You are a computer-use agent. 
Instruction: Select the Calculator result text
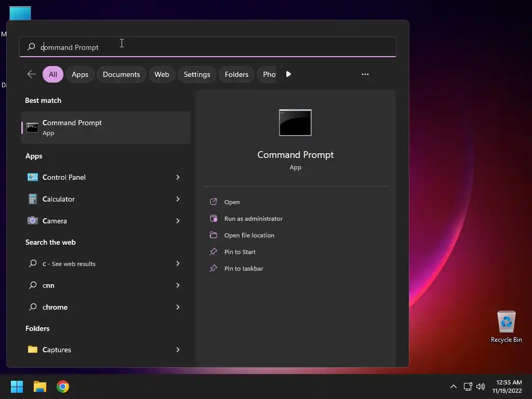point(58,199)
